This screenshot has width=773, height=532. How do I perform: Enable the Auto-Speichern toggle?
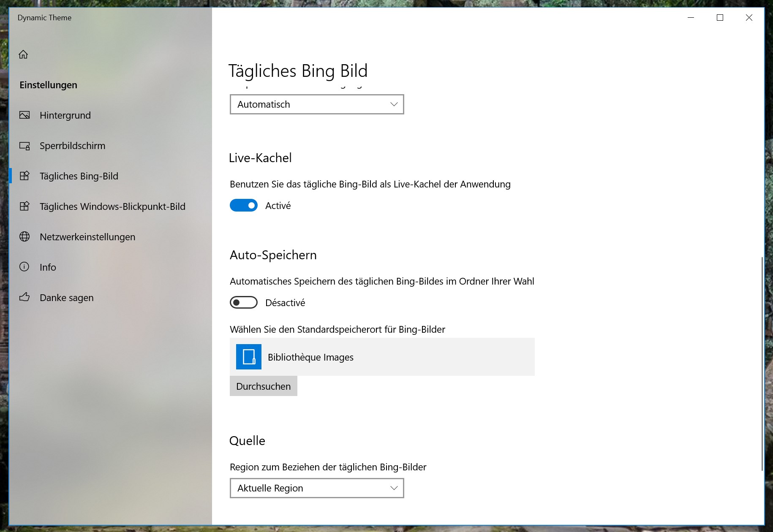[244, 302]
